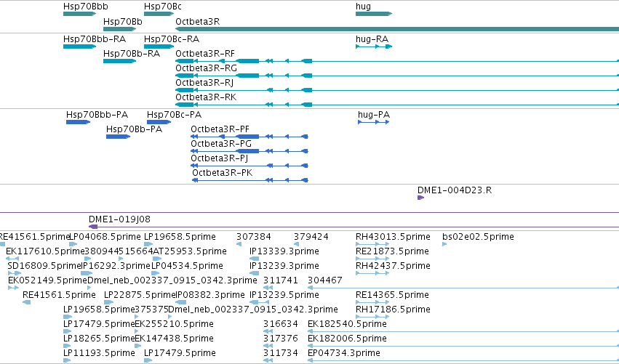Viewport: 619px width, 364px height.
Task: Select the 317376 feature
Action: click(280, 339)
